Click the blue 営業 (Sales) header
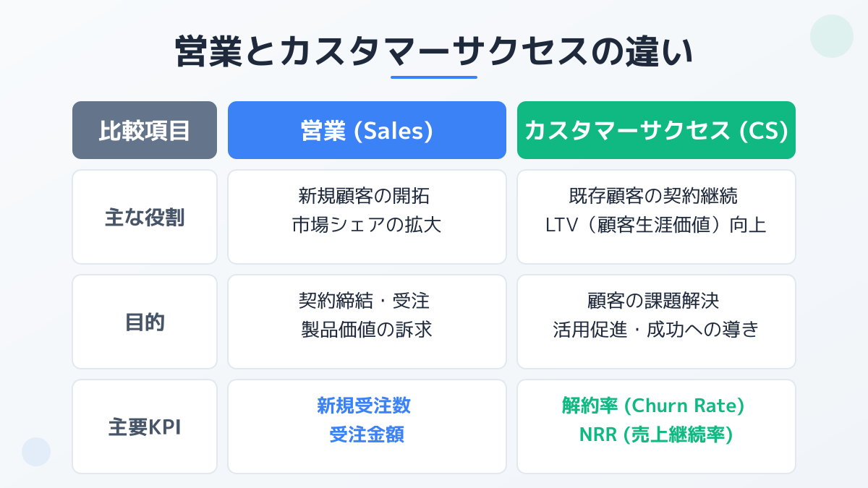 click(x=367, y=130)
